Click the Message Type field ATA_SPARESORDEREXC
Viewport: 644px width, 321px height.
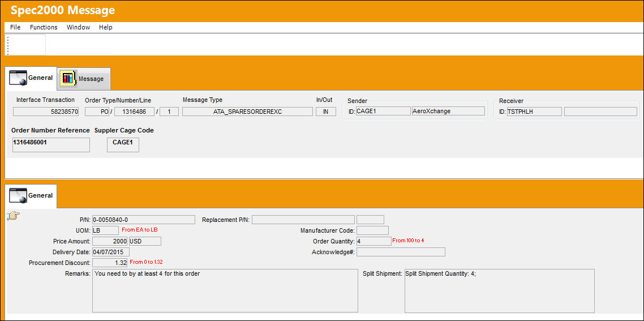[x=247, y=112]
